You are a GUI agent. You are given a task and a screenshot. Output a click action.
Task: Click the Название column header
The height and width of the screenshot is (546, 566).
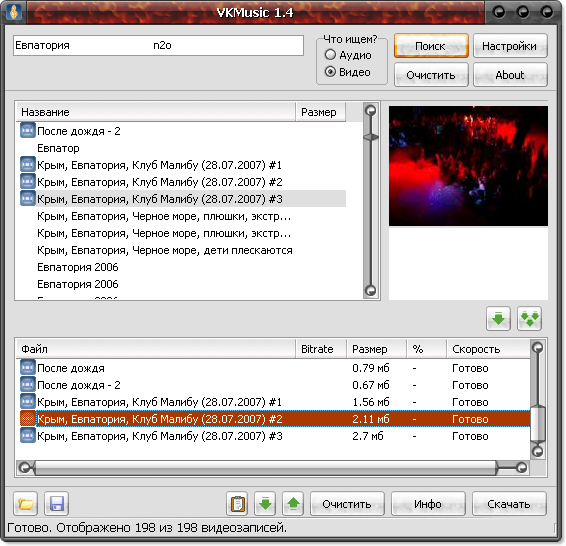(156, 112)
